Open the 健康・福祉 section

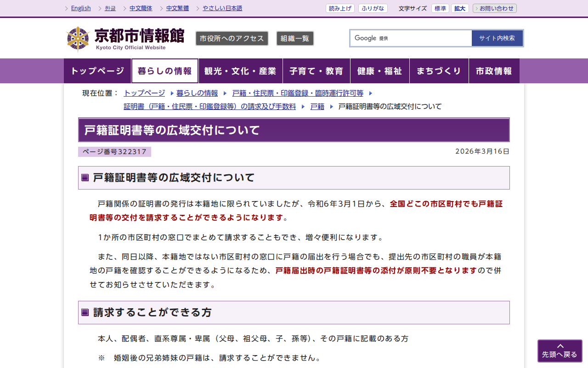380,71
